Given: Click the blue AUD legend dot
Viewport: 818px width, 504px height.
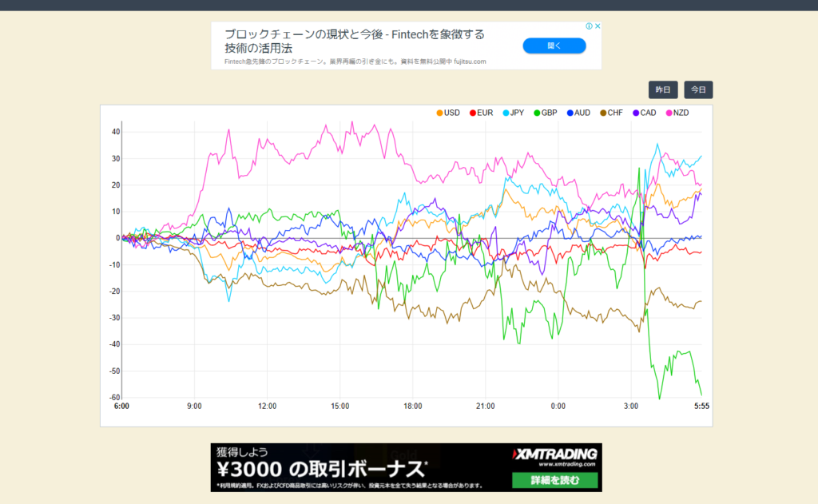Looking at the screenshot, I should (x=569, y=113).
